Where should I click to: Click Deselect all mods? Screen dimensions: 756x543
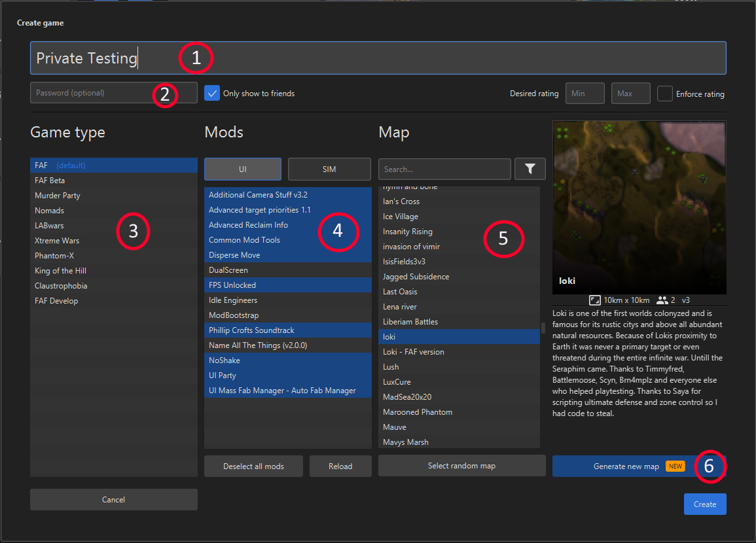point(253,466)
